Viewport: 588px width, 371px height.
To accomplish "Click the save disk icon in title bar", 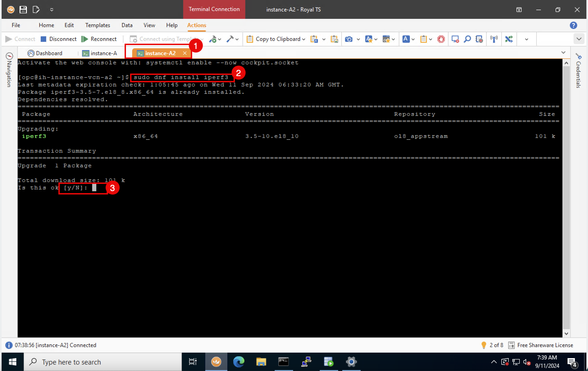I will click(23, 9).
